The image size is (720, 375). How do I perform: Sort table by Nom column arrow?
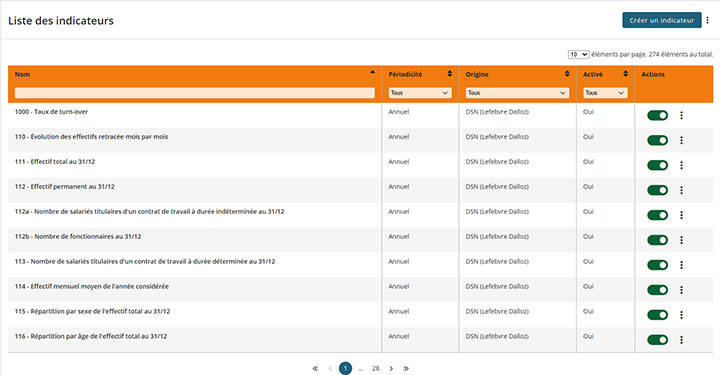[x=372, y=73]
